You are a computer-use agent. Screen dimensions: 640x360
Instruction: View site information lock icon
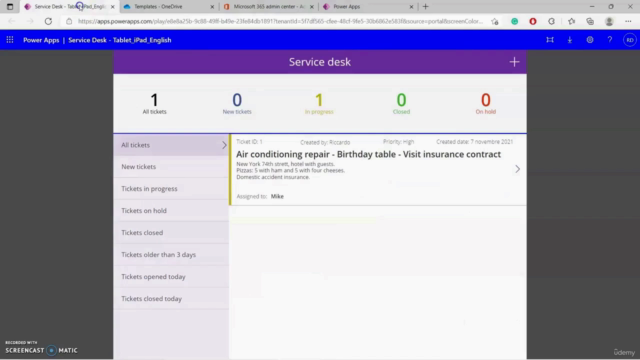(69, 21)
